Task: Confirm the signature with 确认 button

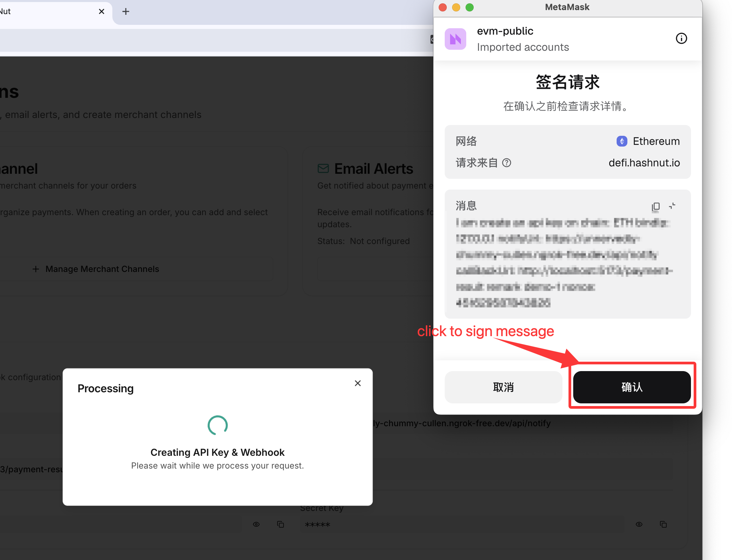Action: 632,387
